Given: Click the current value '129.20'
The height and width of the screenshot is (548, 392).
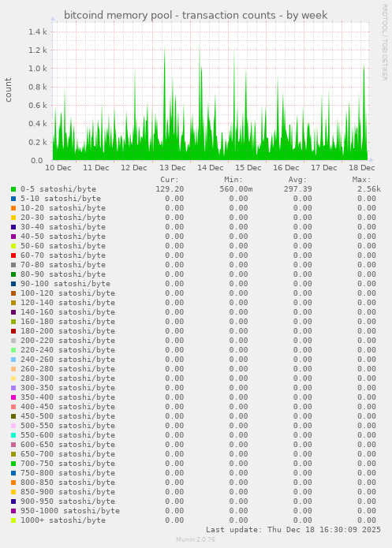Looking at the screenshot, I should click(170, 189).
